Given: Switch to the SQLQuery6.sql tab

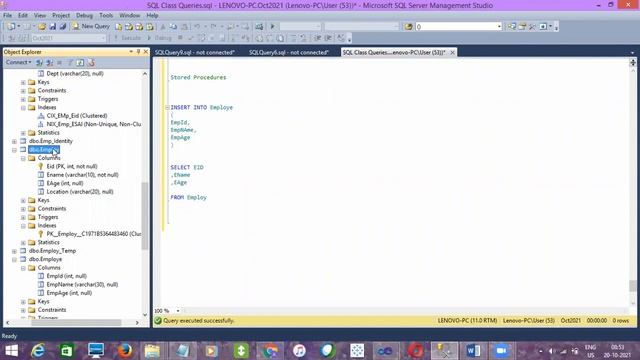Looking at the screenshot, I should pyautogui.click(x=289, y=52).
